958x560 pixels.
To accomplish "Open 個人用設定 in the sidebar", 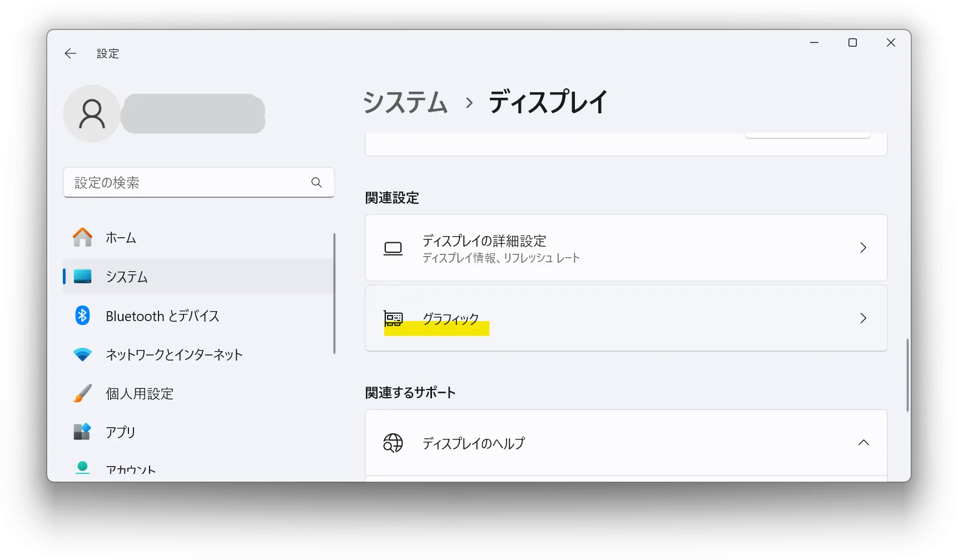I will [198, 393].
